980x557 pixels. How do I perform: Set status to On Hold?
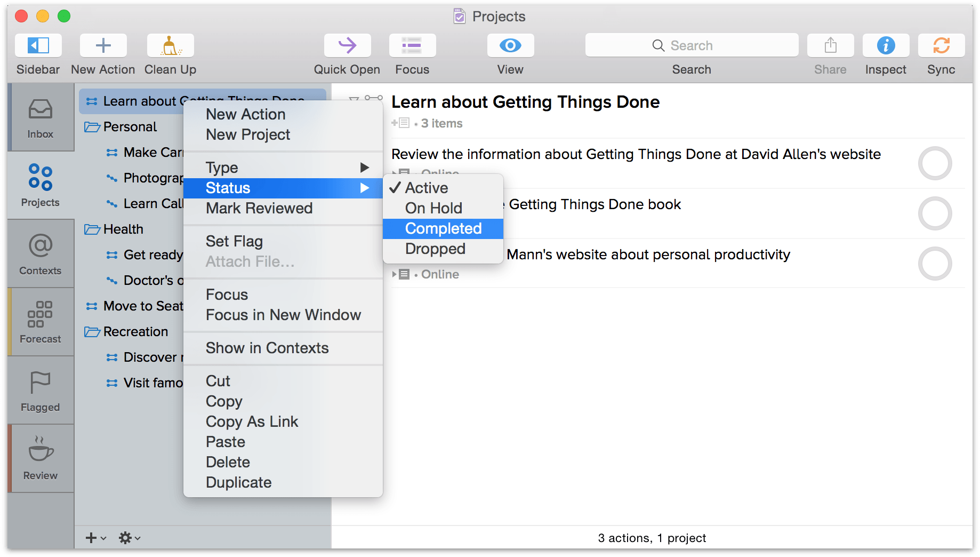point(443,208)
